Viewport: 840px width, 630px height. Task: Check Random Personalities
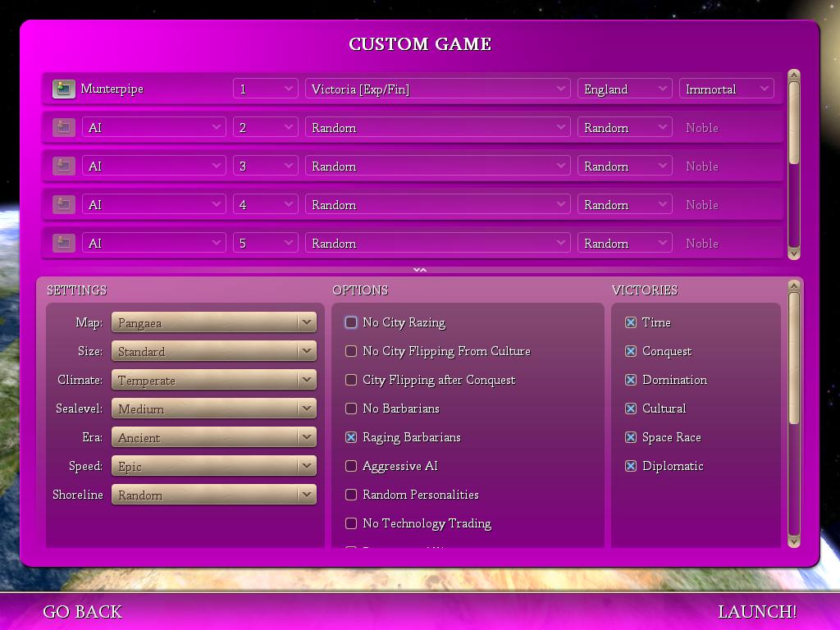click(351, 495)
